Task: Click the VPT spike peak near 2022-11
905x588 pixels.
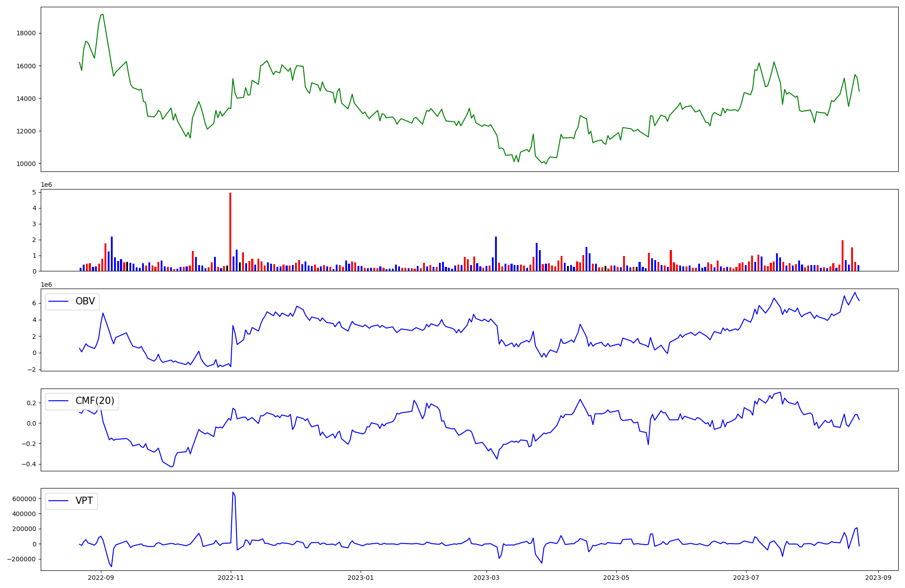Action: [x=233, y=492]
